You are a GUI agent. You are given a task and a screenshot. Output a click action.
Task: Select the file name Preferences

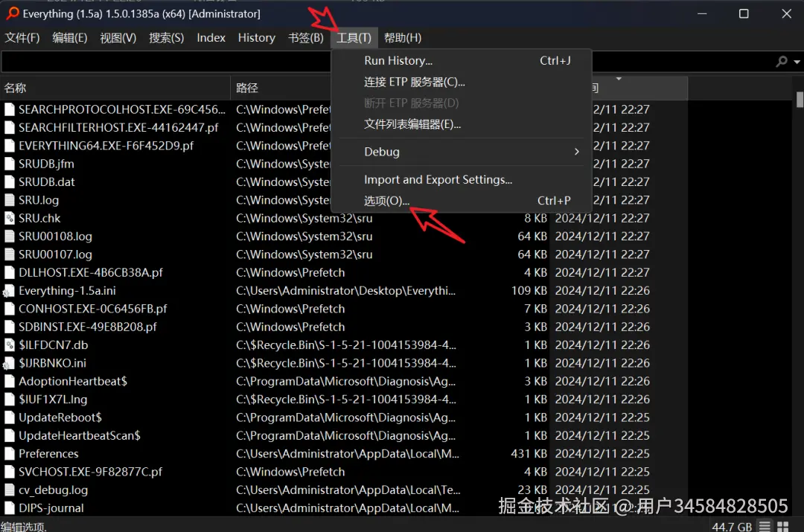(x=48, y=454)
